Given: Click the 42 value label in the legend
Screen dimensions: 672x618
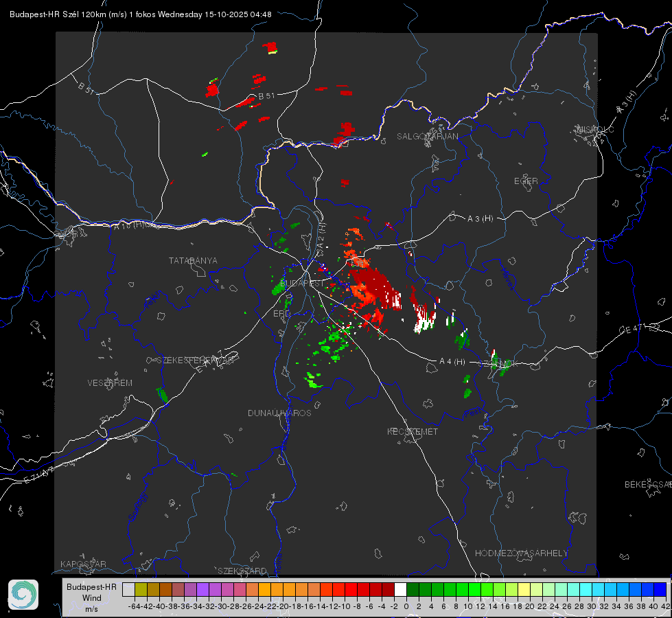Looking at the screenshot, I should point(666,606).
